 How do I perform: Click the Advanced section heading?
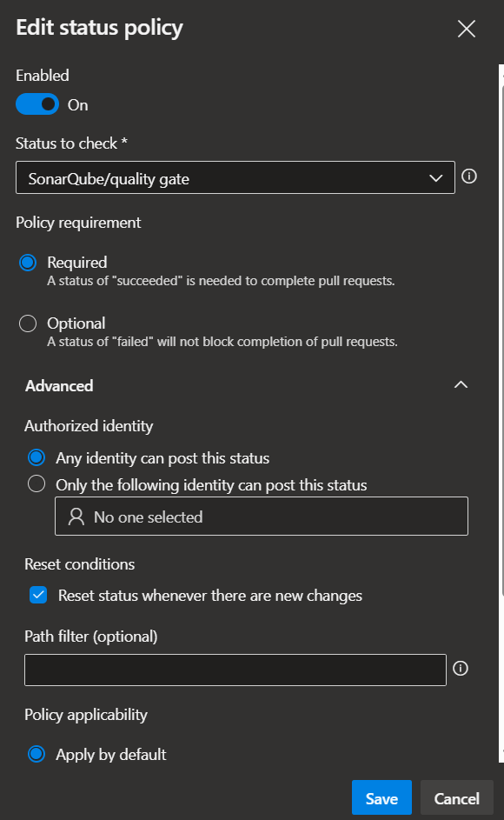[59, 386]
